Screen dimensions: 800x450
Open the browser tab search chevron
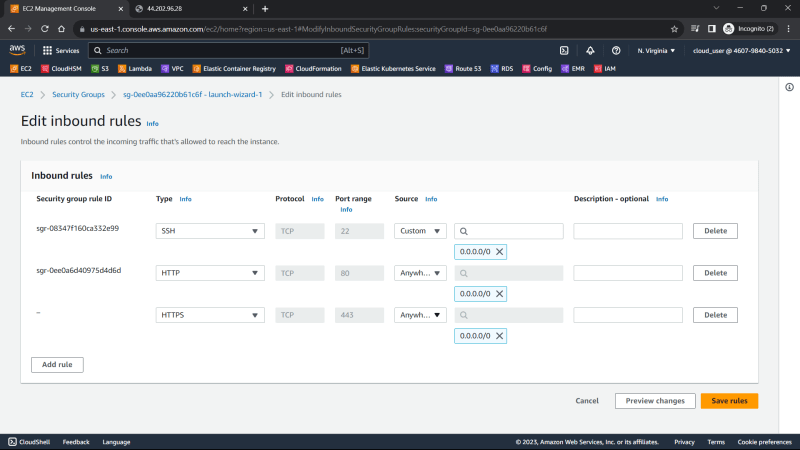click(716, 8)
